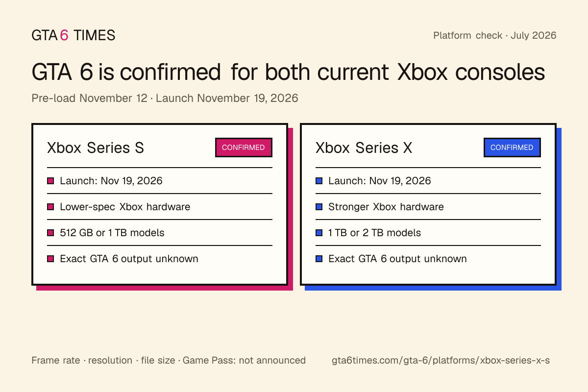Click the pink CONFIRMED badge on Series S
This screenshot has width=588, height=392.
point(244,147)
